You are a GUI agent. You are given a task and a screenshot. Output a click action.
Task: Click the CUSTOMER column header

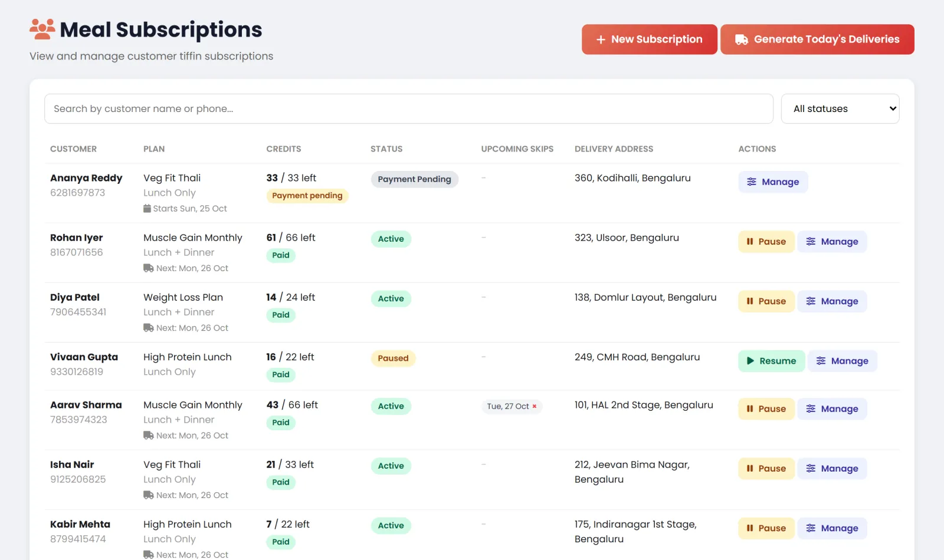[73, 149]
